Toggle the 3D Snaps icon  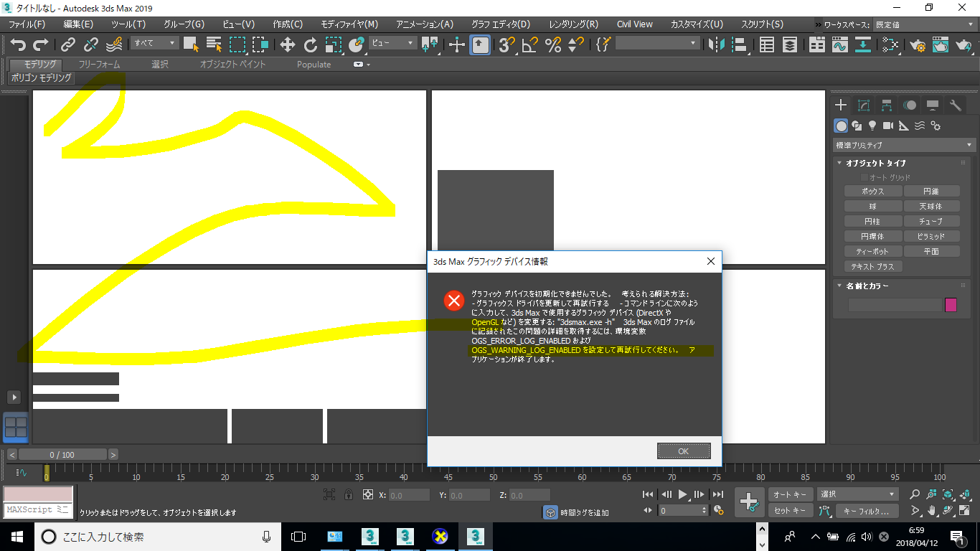click(x=507, y=44)
